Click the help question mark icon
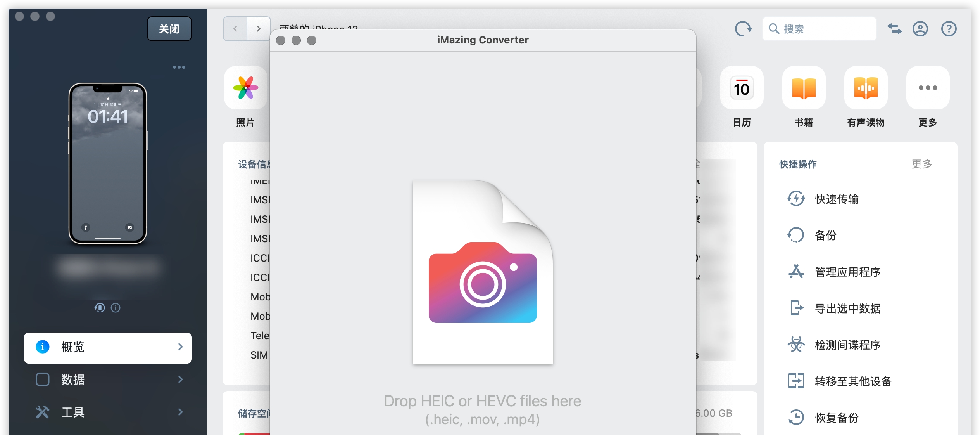The width and height of the screenshot is (980, 435). click(x=949, y=29)
